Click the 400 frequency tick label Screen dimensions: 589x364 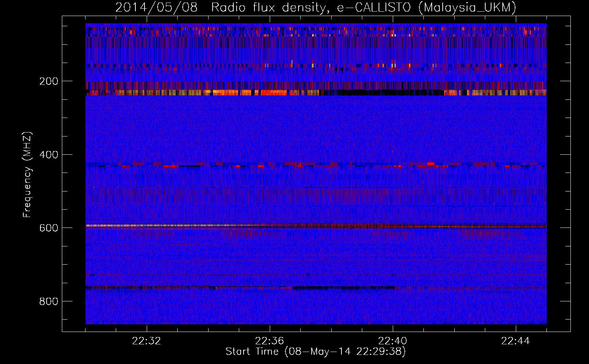coord(49,155)
